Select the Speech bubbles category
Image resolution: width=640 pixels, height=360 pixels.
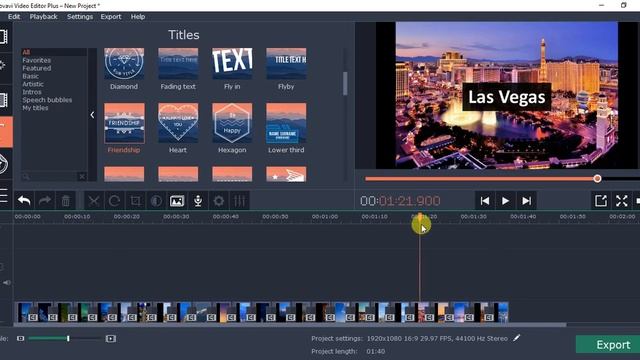47,100
